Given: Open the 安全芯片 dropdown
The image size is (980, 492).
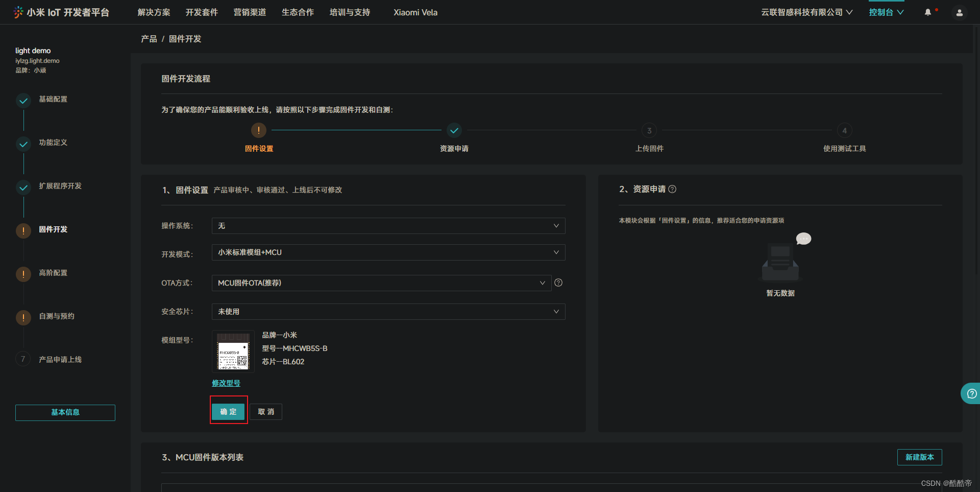Looking at the screenshot, I should pyautogui.click(x=388, y=312).
